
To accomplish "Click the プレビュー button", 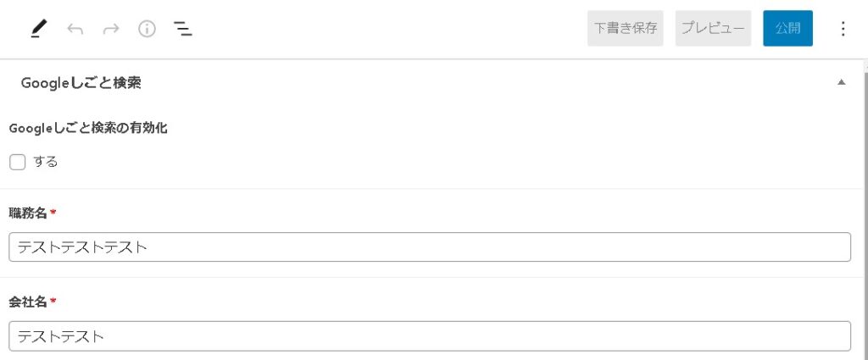I will [714, 28].
